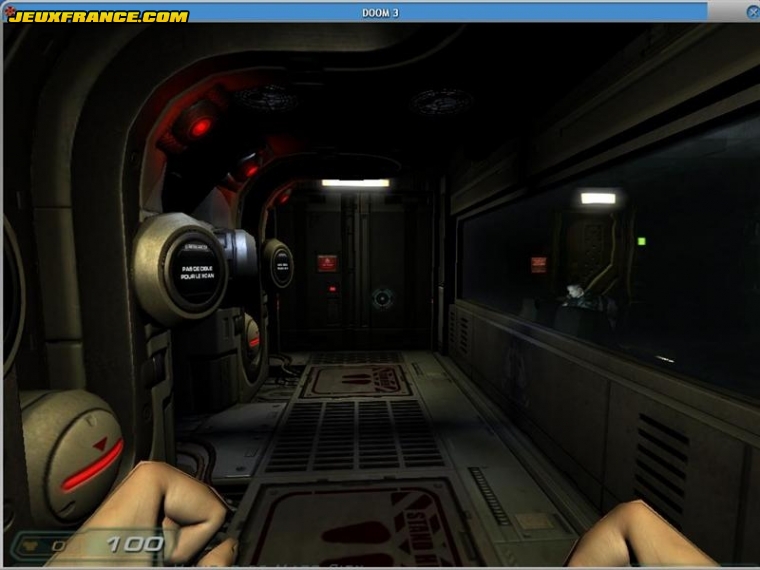Click the health value 100 in the HUD
Screen dimensions: 760x570
pos(135,544)
